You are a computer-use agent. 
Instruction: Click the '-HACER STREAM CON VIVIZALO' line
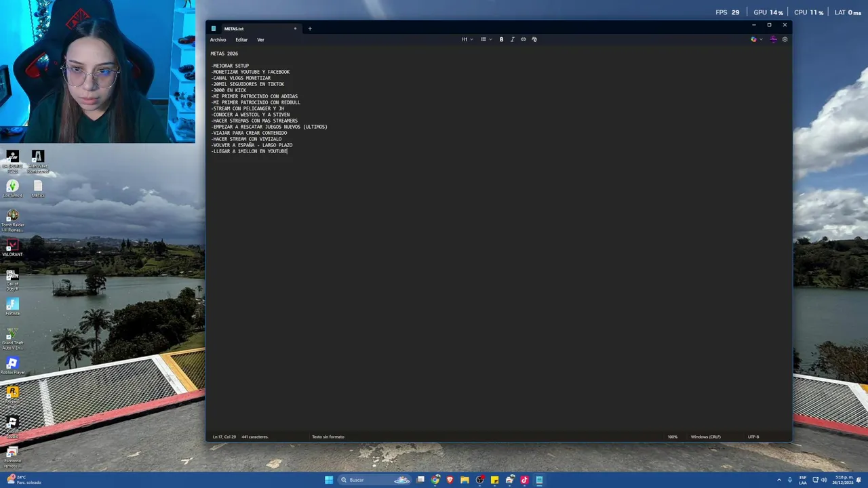pos(246,139)
